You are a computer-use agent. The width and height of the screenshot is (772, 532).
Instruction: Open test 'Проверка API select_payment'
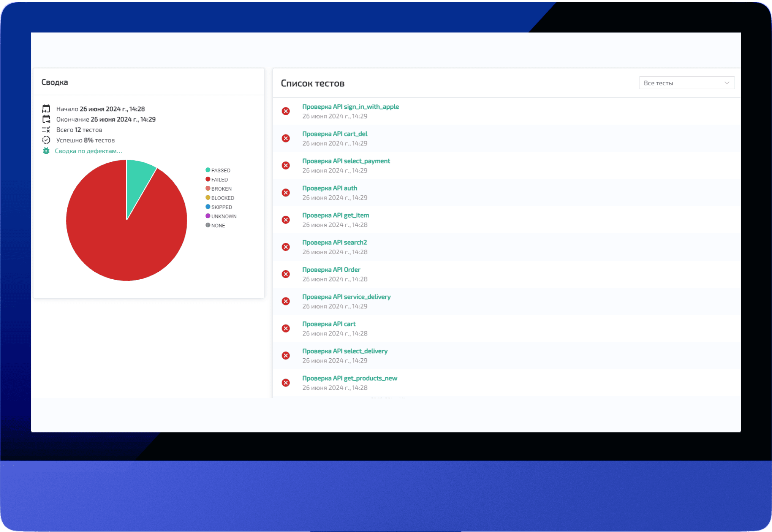pos(346,161)
